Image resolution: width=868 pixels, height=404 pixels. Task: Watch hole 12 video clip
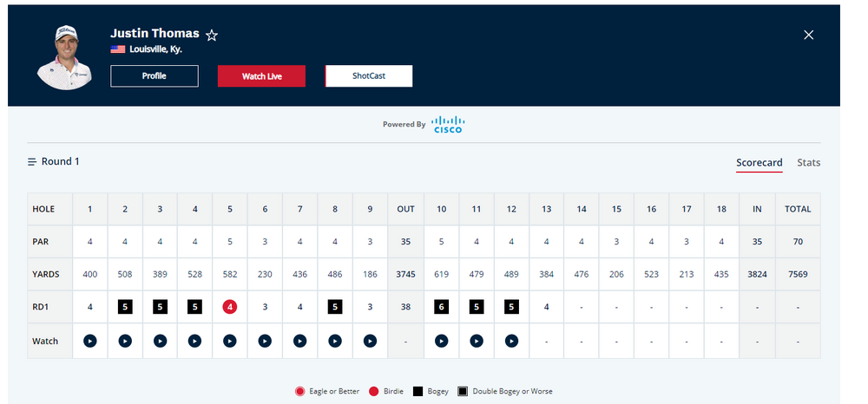511,341
